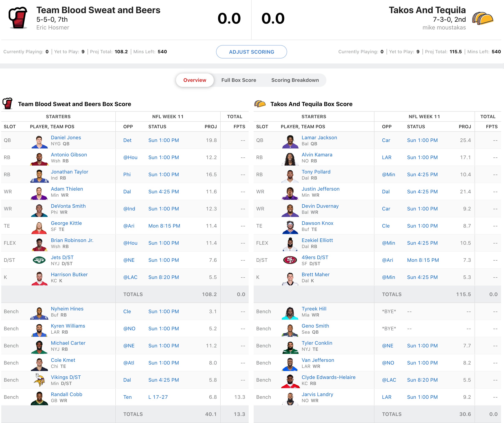
Task: Switch to the Full Box Score tab
Action: coord(239,80)
